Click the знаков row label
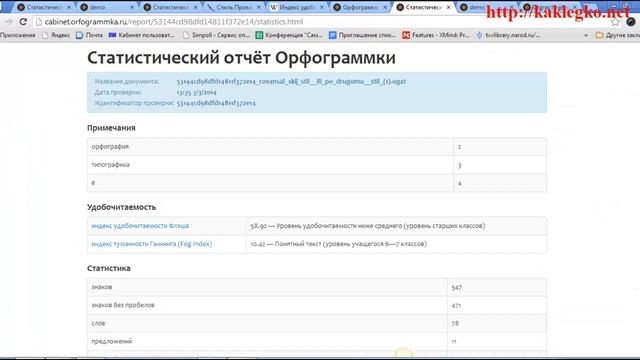 point(102,287)
